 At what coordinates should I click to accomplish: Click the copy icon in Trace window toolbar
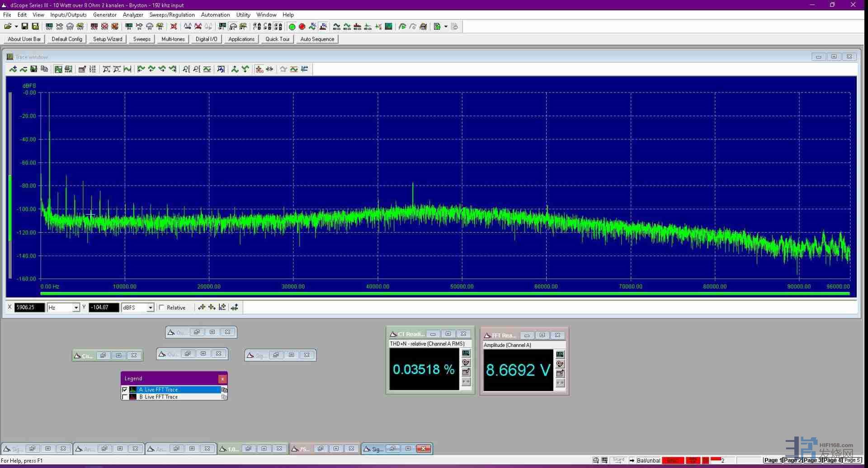click(x=44, y=69)
